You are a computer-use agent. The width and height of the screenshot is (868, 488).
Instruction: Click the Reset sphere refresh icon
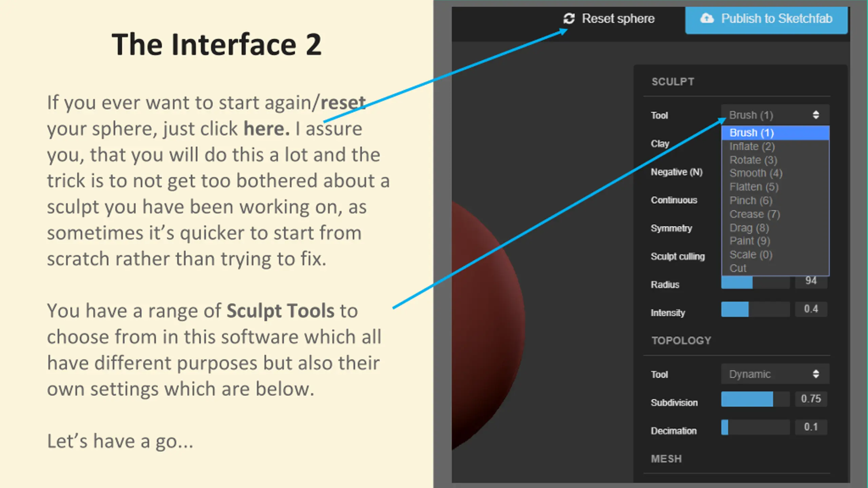(569, 19)
